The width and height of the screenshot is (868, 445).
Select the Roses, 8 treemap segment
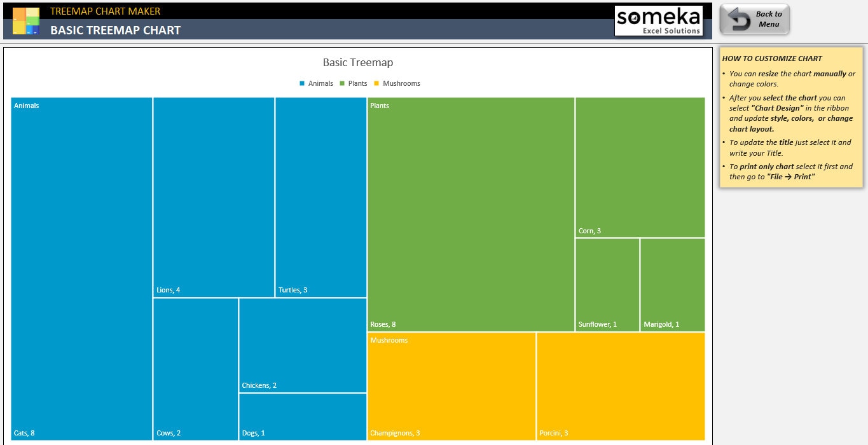(469, 213)
